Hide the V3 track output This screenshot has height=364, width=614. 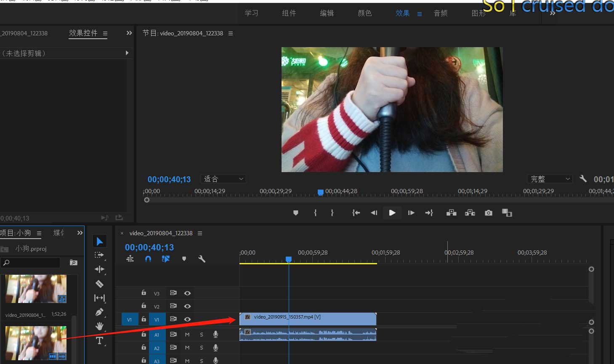pos(187,293)
